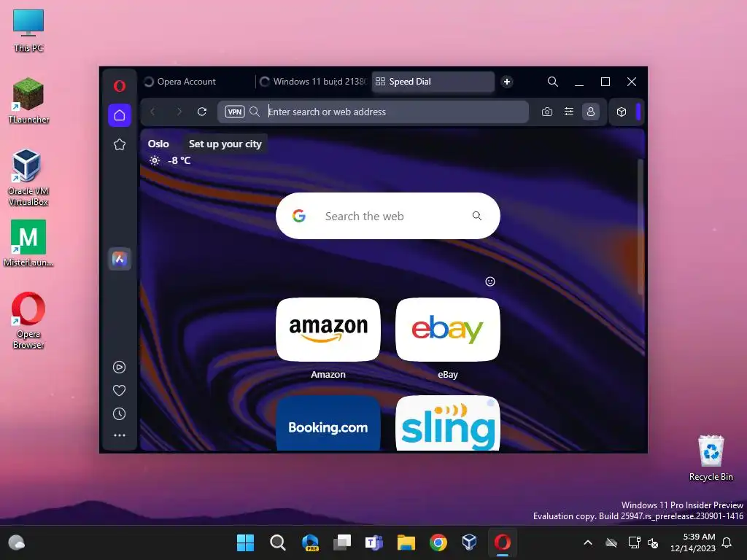Open Microsoft Teams from the taskbar
The height and width of the screenshot is (560, 747).
(x=374, y=542)
